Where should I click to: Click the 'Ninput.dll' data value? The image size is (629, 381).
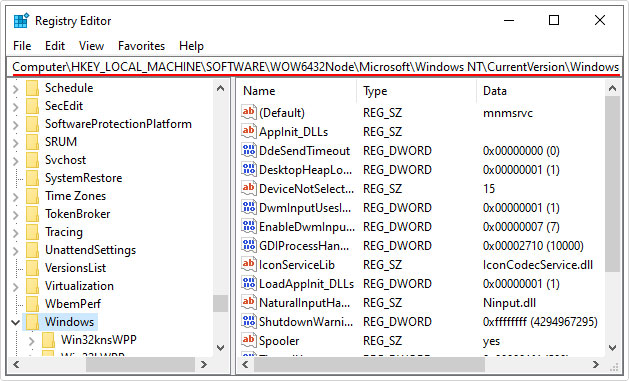click(x=509, y=303)
